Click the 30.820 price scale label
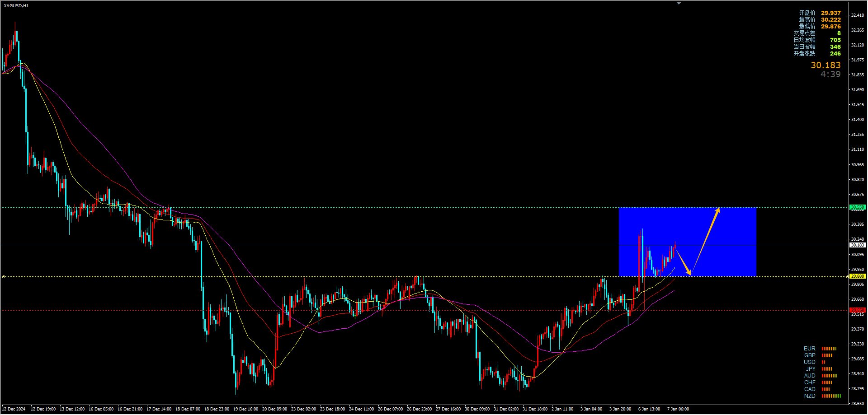868x415 pixels. point(857,180)
